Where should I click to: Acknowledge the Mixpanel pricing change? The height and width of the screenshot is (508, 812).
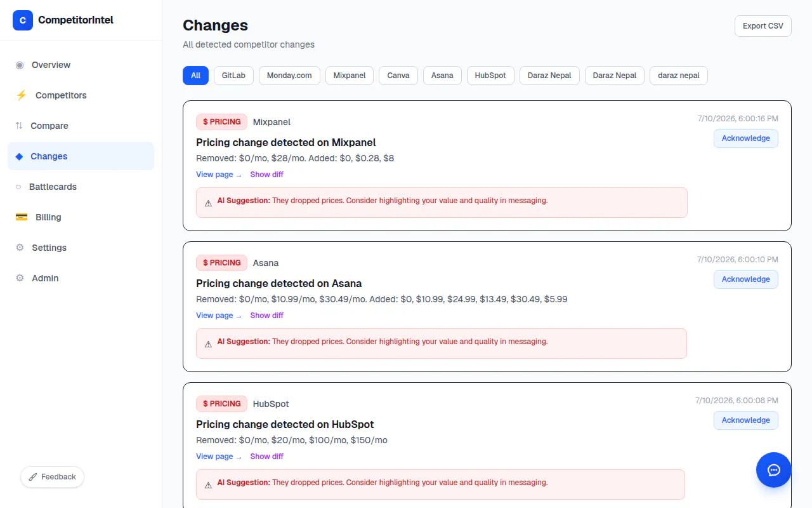pyautogui.click(x=746, y=138)
